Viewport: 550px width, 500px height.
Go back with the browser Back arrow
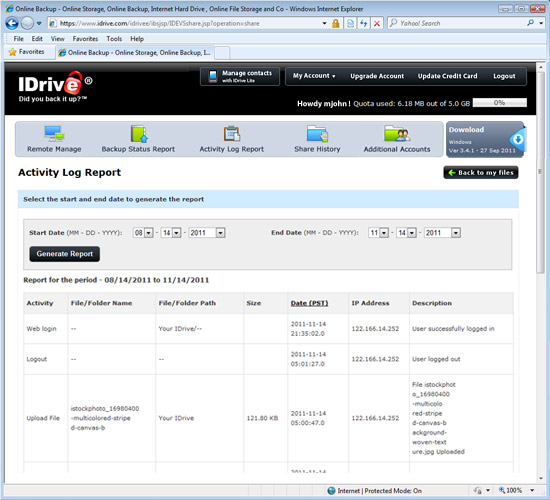[x=12, y=24]
